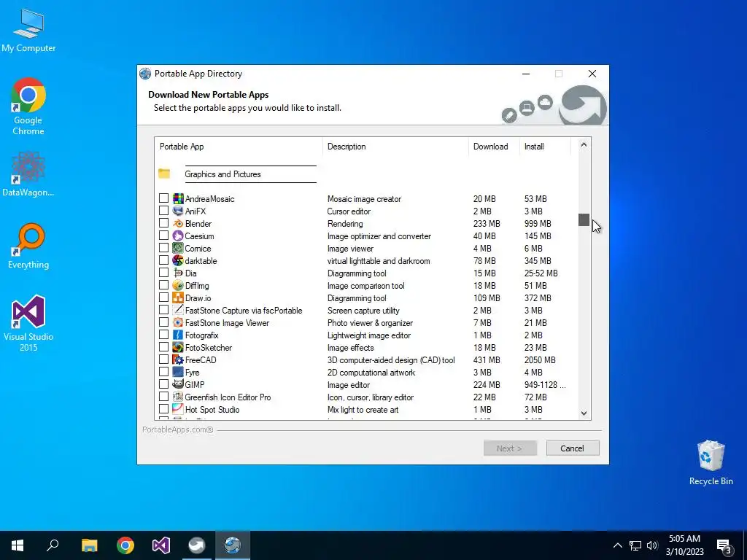Show hidden system tray icons
Viewport: 747px width, 560px height.
[617, 545]
